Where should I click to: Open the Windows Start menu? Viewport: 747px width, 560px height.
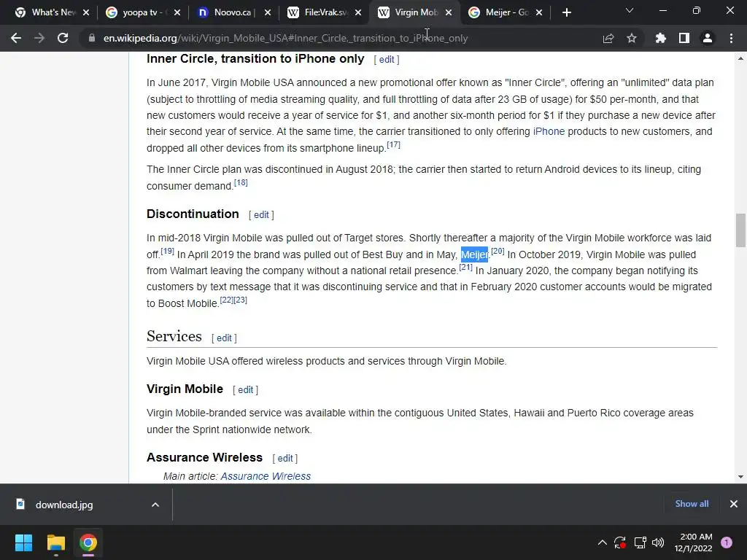[x=23, y=542]
